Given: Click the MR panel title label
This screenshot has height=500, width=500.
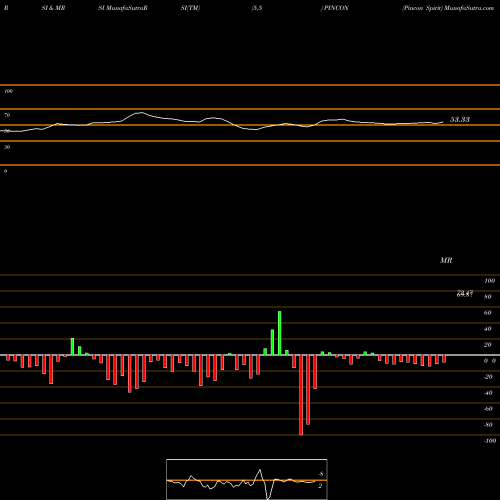Looking at the screenshot, I should 446,260.
